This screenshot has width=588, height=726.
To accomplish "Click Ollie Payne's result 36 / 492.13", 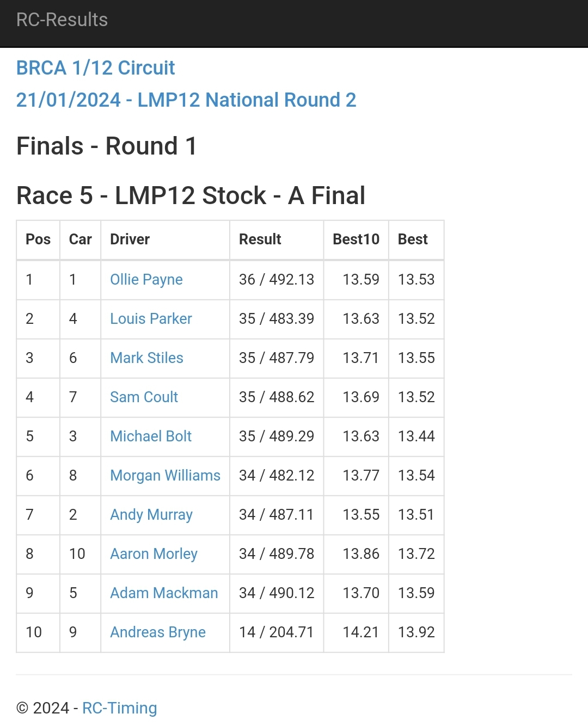I will [276, 280].
